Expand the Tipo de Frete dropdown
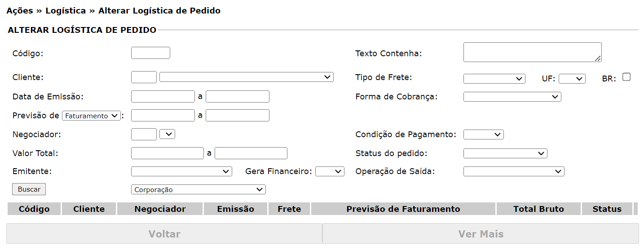Viewport: 644px width, 251px height. [494, 79]
